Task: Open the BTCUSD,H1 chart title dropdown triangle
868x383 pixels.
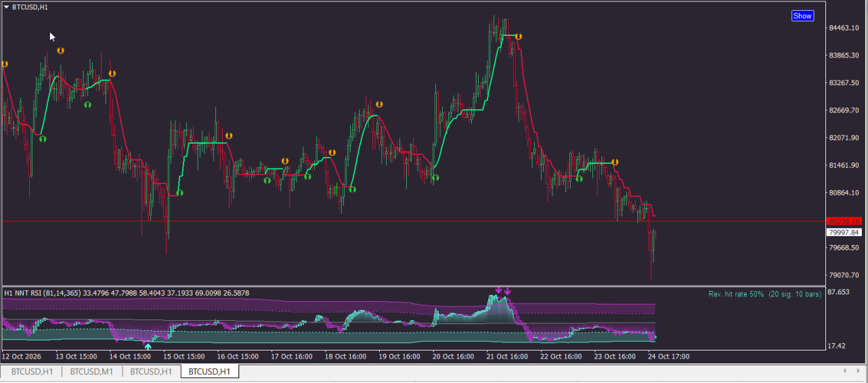Action: (x=6, y=7)
